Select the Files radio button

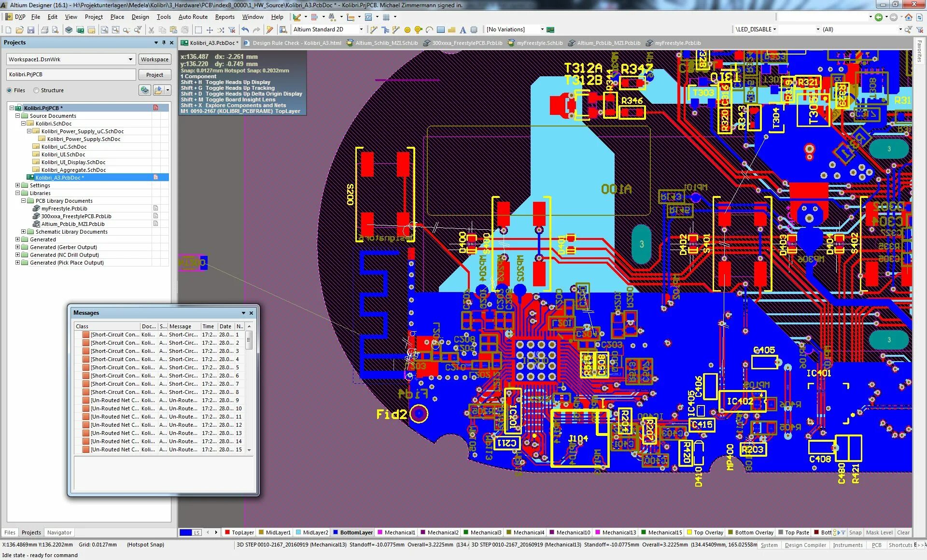(9, 90)
